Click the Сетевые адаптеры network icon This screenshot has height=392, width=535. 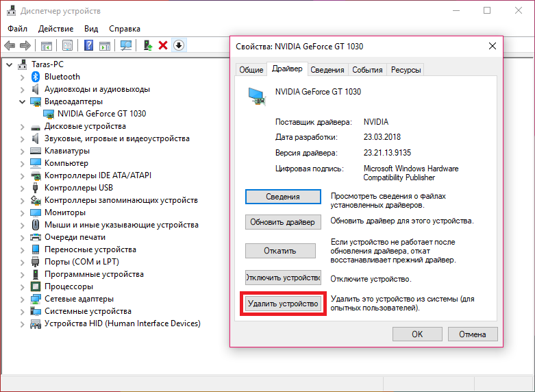[36, 299]
